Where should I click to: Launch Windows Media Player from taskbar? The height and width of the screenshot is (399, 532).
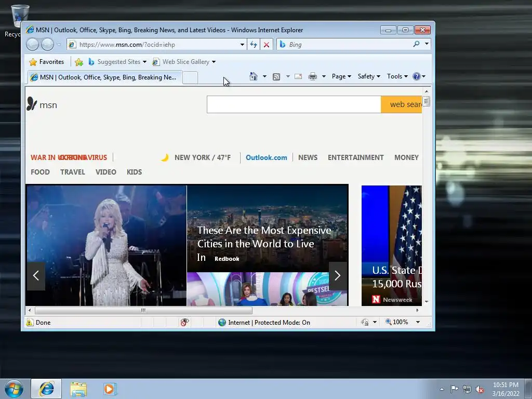[110, 389]
